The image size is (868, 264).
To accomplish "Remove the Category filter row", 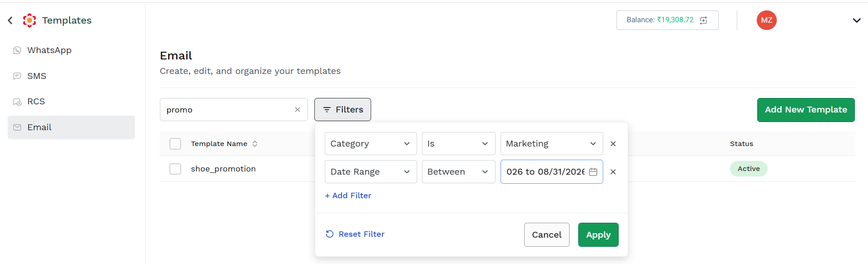I will [x=613, y=144].
